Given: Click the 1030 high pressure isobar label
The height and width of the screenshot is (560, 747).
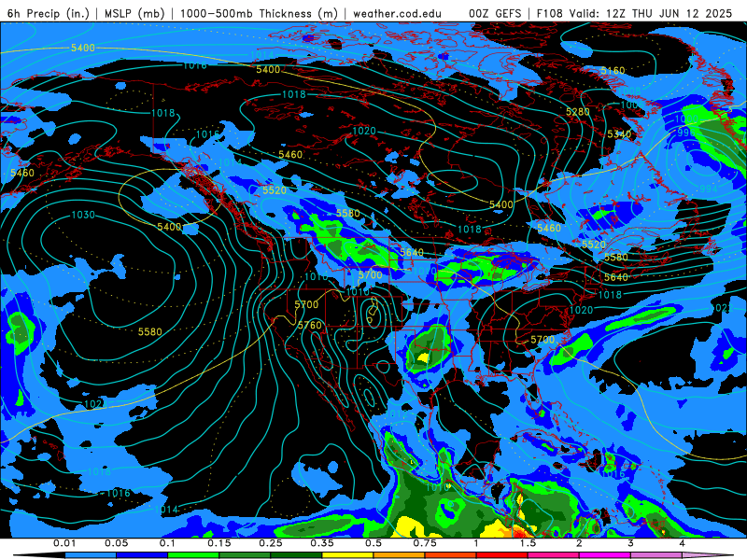Looking at the screenshot, I should [x=83, y=215].
